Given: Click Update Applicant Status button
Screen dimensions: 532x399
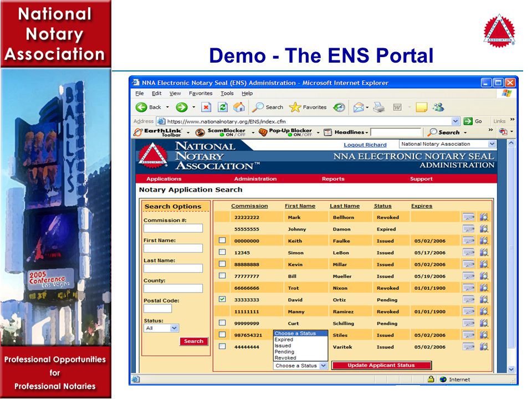Looking at the screenshot, I should click(381, 365).
